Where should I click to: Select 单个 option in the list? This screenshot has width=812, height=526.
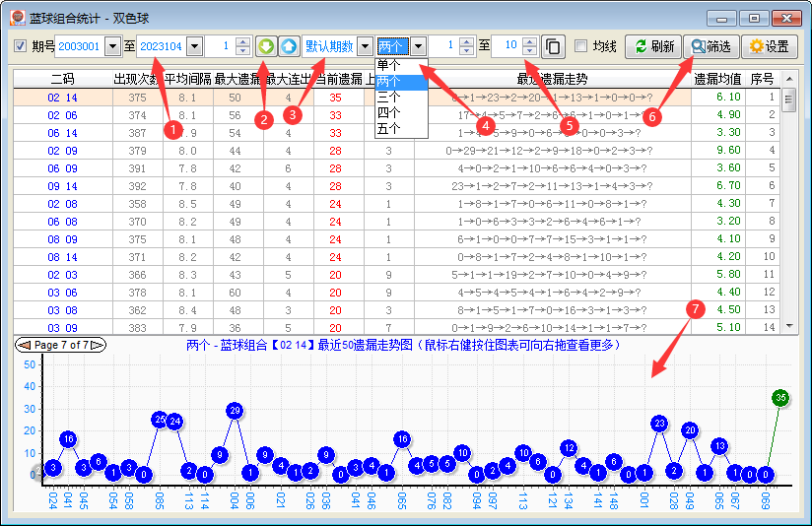tap(389, 65)
